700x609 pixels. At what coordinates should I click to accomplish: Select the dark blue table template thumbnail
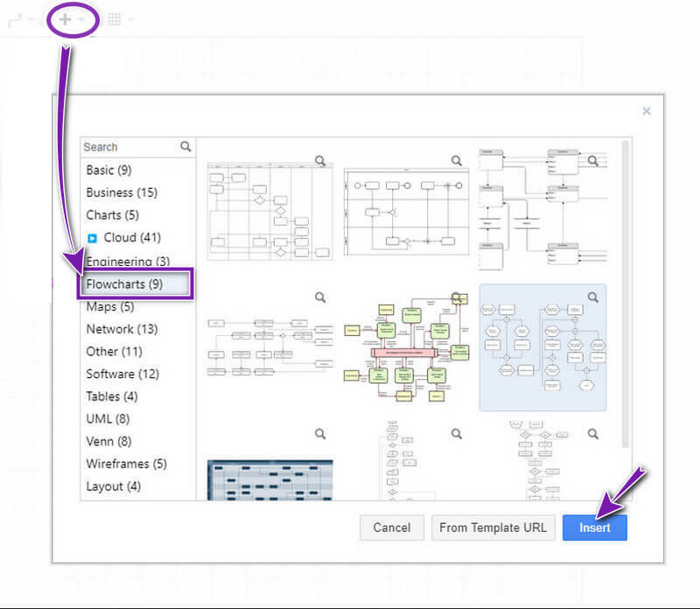click(269, 479)
